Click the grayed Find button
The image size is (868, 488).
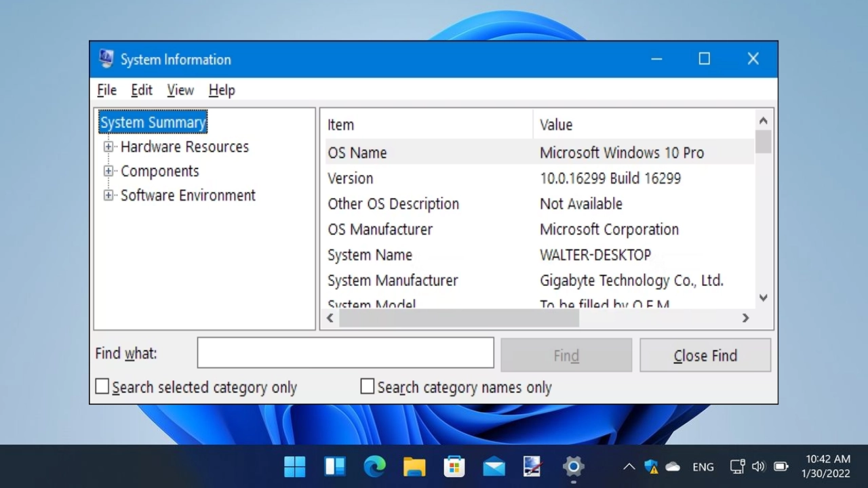[x=566, y=355]
